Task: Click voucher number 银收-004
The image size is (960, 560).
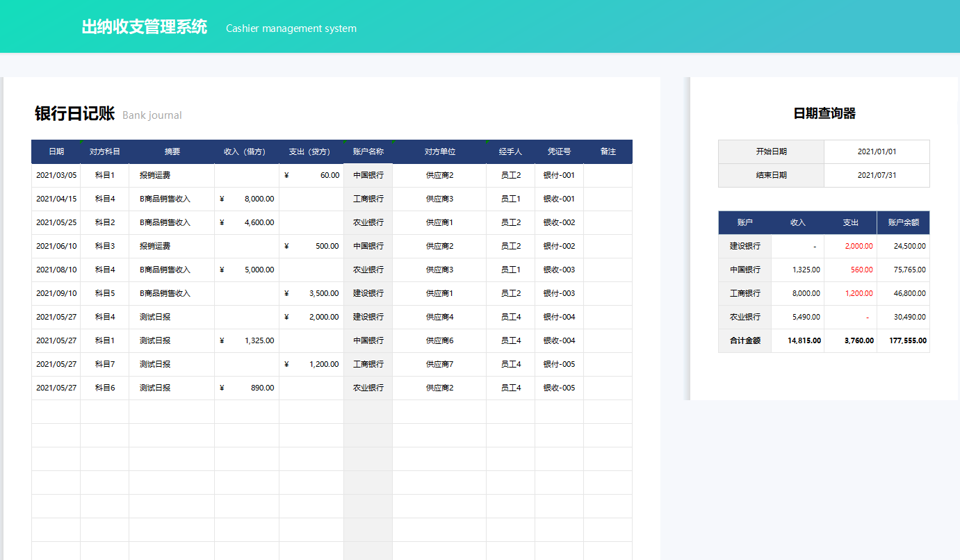Action: [x=560, y=340]
